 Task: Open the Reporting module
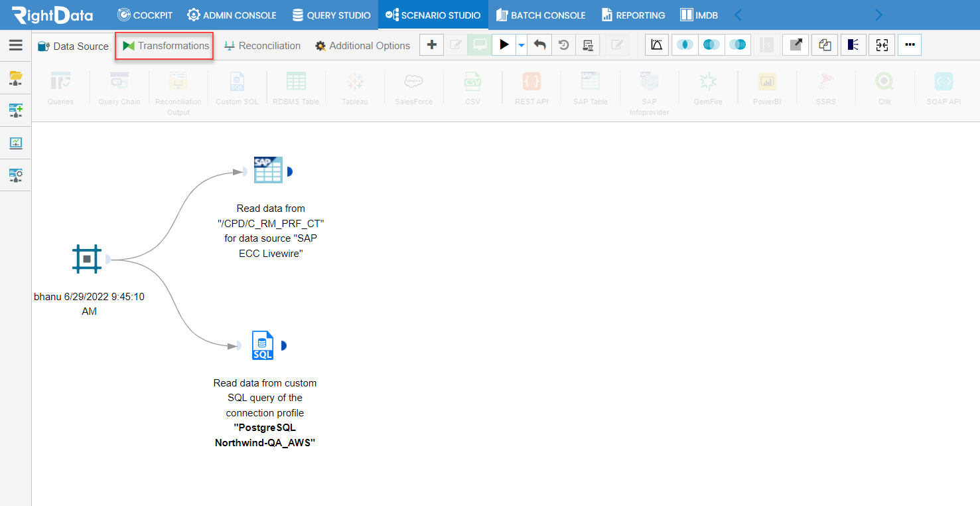tap(633, 15)
